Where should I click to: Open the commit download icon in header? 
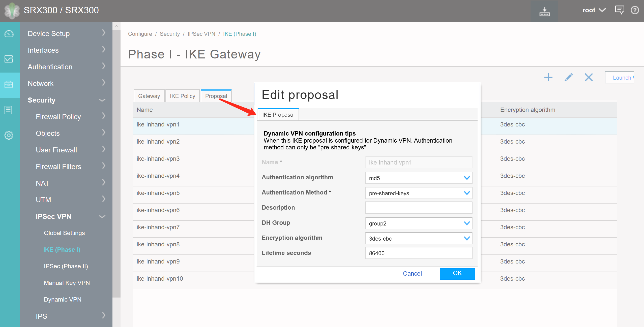544,11
